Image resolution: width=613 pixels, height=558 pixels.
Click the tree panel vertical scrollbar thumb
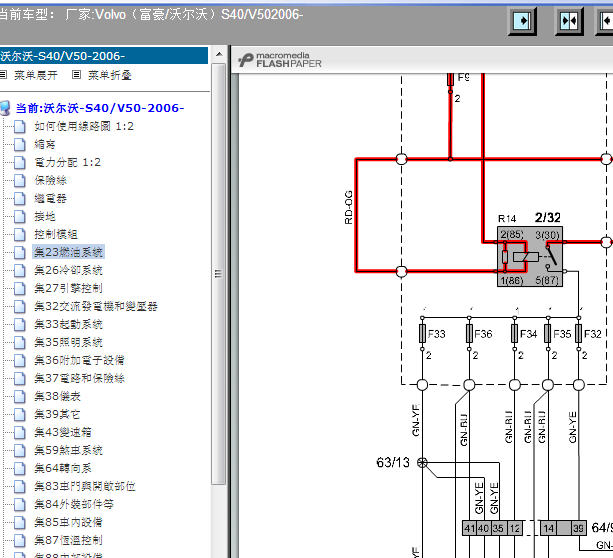click(219, 274)
